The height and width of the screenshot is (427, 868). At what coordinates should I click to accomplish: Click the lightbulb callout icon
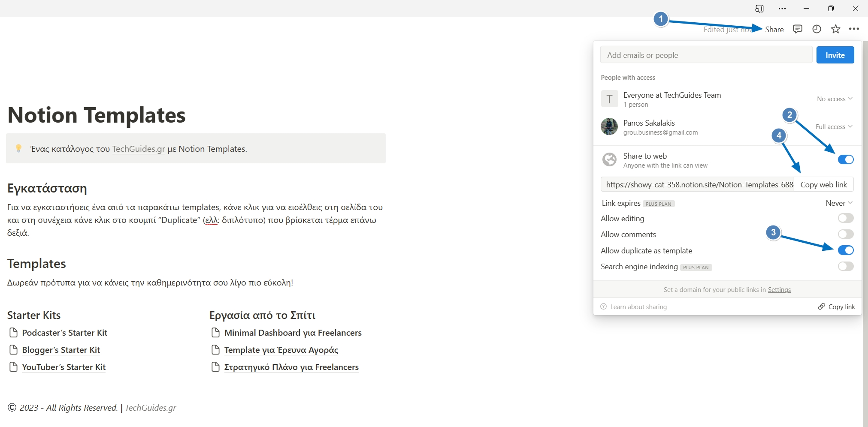click(18, 148)
